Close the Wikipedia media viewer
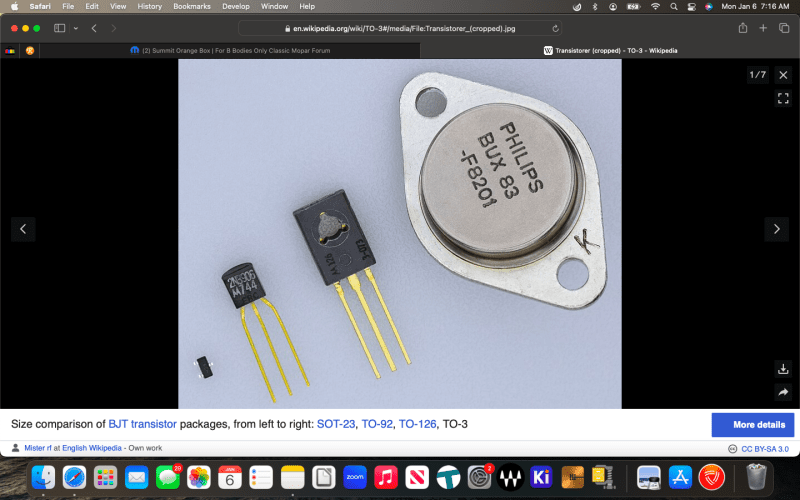Screen dimensions: 800x500 pyautogui.click(x=783, y=75)
